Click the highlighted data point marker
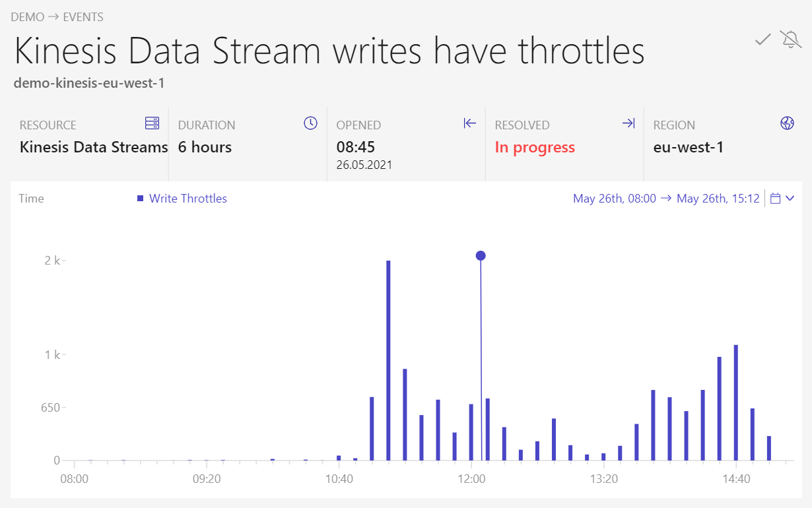The height and width of the screenshot is (508, 812). click(x=481, y=255)
